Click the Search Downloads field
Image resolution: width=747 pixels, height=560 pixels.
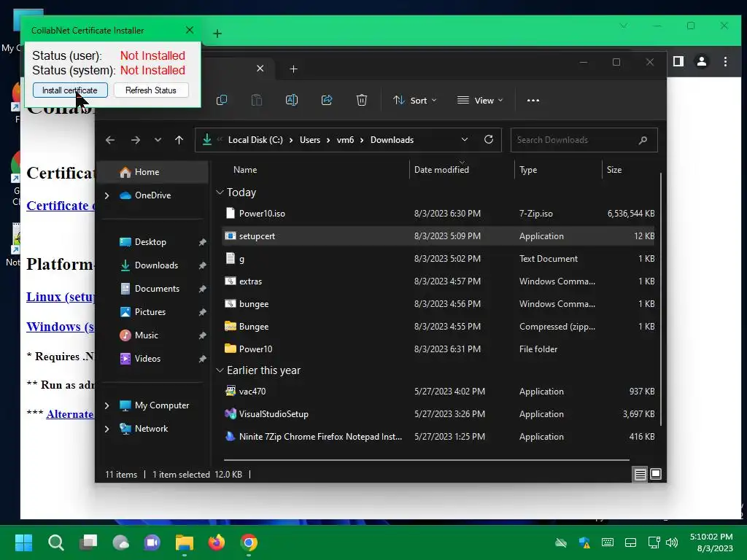point(584,140)
